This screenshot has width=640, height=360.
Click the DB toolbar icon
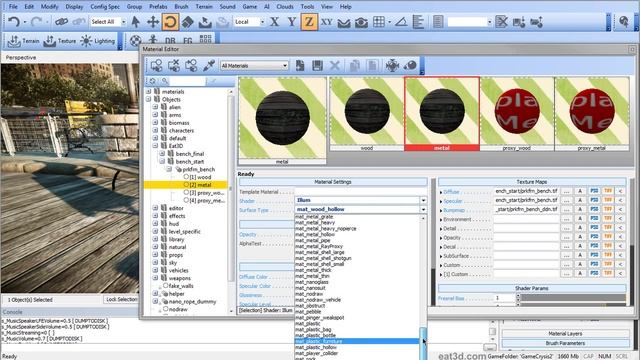tap(170, 41)
